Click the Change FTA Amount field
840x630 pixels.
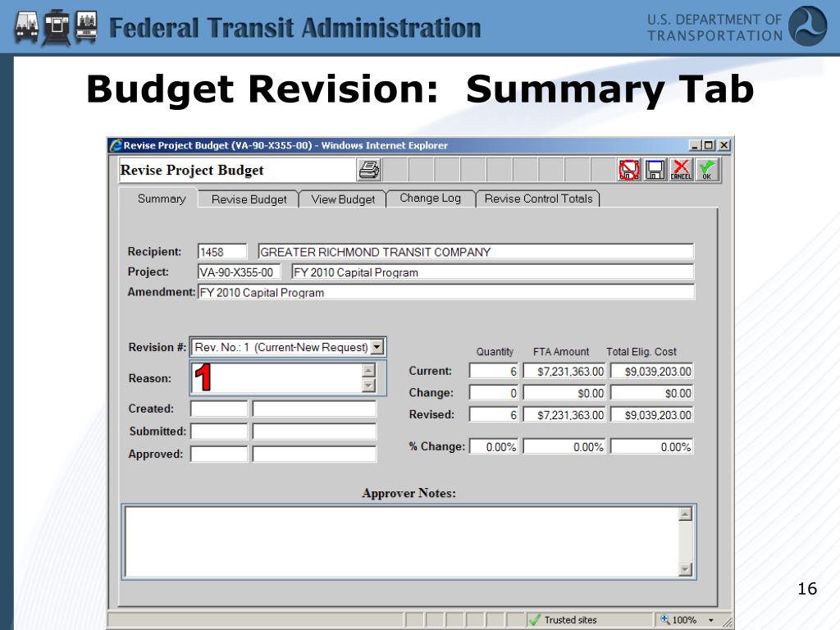click(564, 393)
